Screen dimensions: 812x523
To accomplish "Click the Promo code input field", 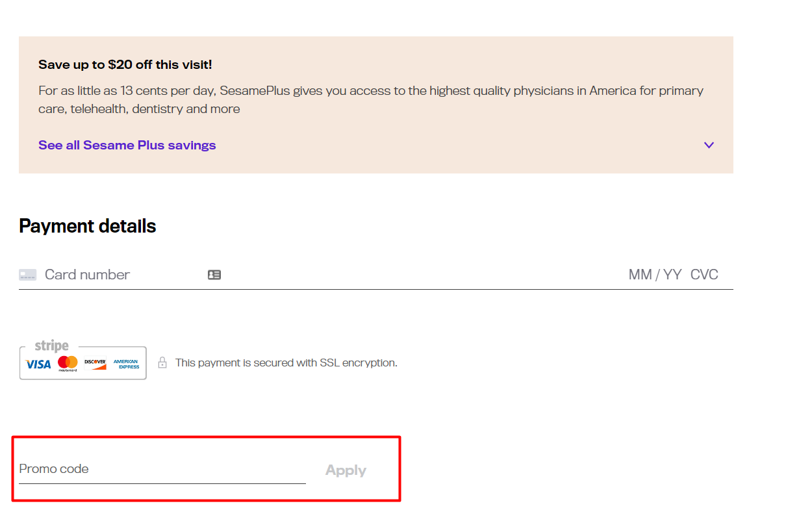I will (162, 469).
